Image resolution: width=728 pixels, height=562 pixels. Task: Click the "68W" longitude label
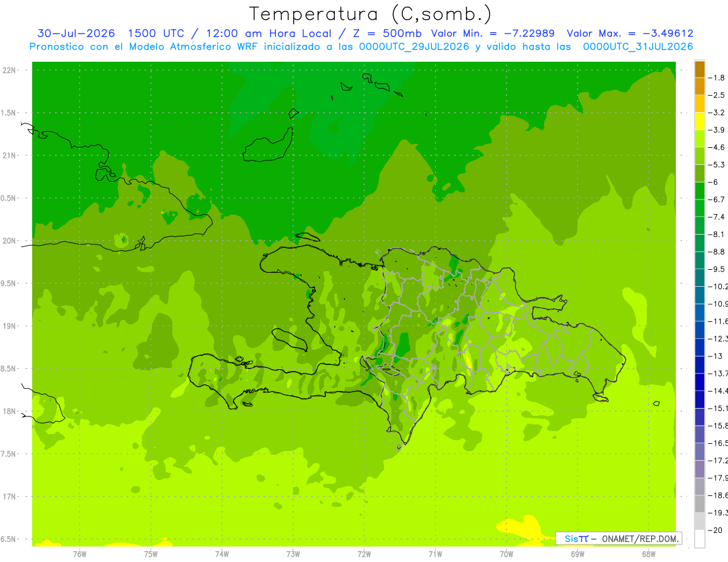click(x=649, y=554)
